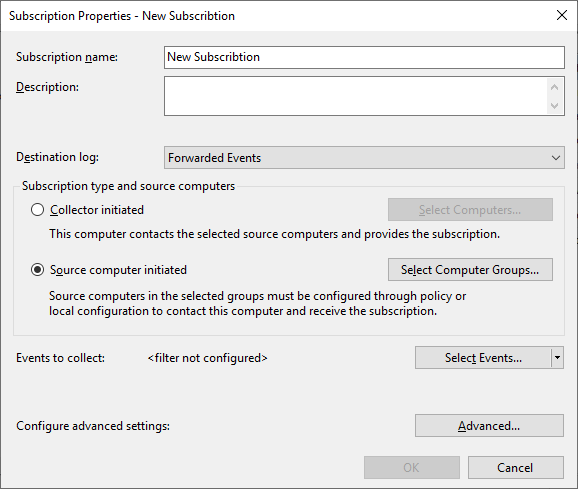Close the Subscription Properties window
The image size is (578, 489).
click(x=562, y=15)
